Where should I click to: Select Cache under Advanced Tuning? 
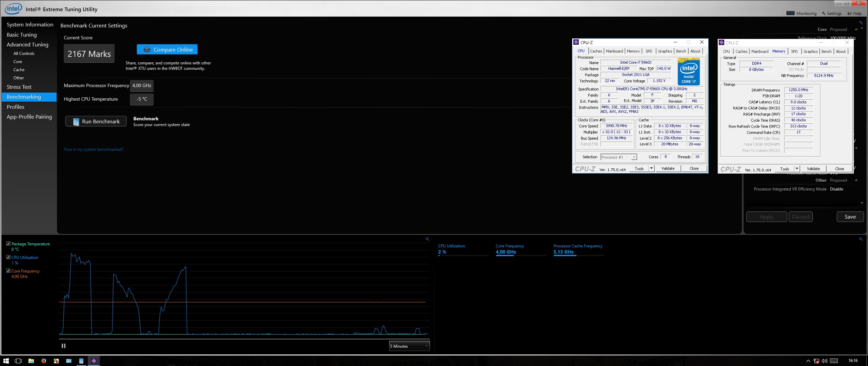point(19,70)
